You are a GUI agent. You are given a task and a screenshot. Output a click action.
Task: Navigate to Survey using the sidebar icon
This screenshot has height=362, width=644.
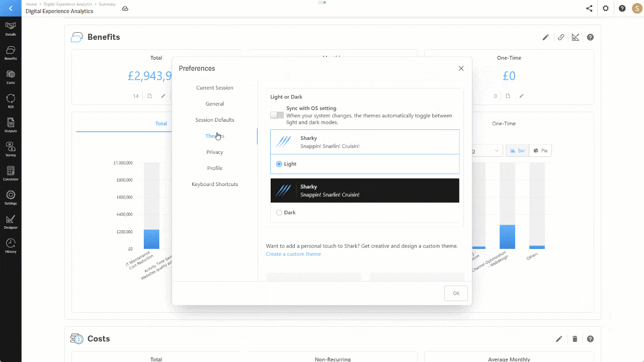click(11, 148)
